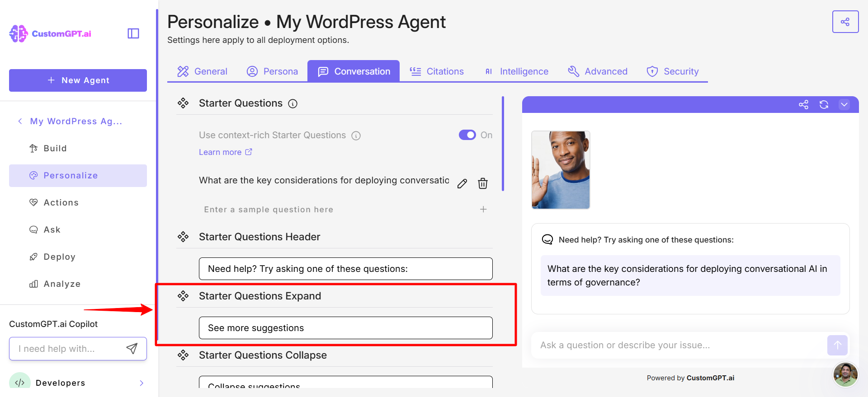Delete the starter question with trash icon
This screenshot has height=397, width=868.
(483, 183)
